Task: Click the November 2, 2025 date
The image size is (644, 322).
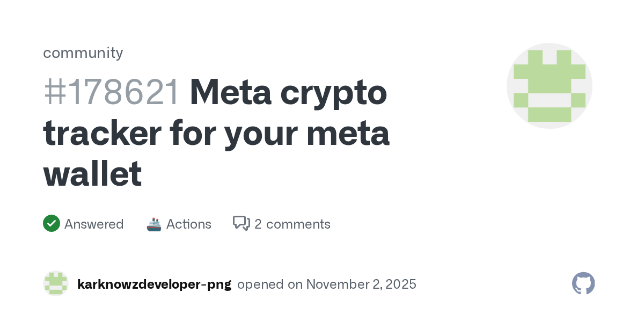Action: (361, 284)
